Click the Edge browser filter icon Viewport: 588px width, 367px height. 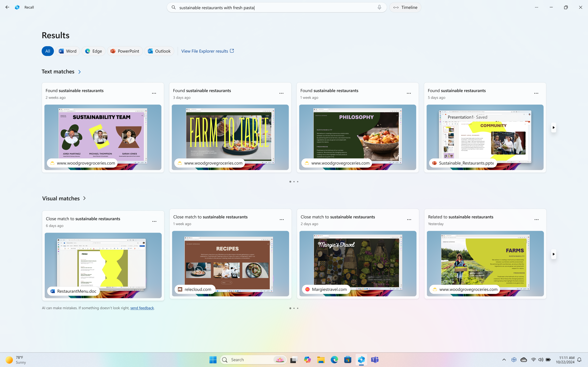point(93,51)
